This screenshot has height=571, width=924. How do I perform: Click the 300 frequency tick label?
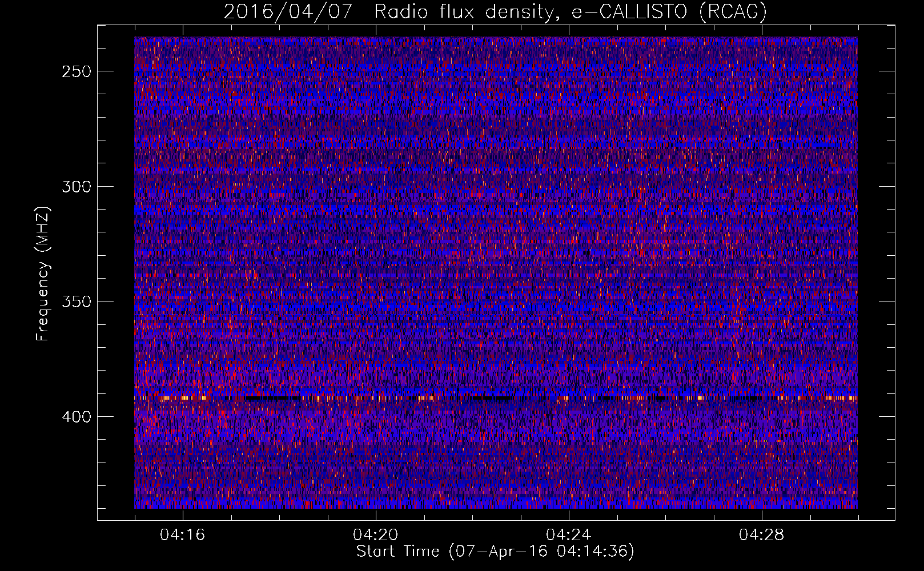pos(77,187)
